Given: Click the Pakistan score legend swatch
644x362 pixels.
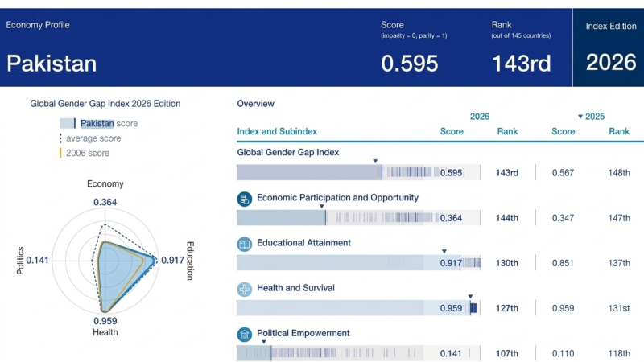Looking at the screenshot, I should [68, 123].
